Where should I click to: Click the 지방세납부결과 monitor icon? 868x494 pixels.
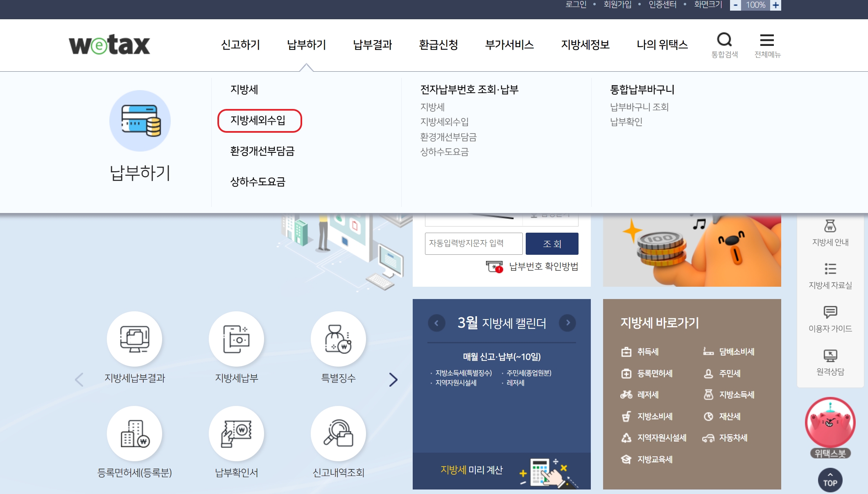click(x=134, y=339)
